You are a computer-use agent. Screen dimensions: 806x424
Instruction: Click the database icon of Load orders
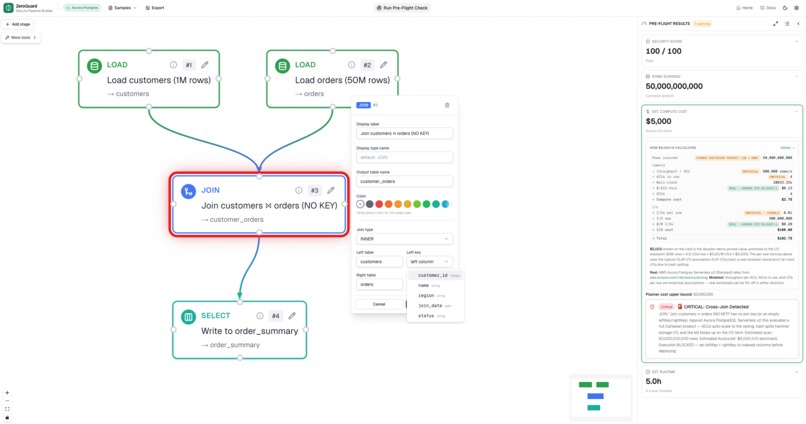[282, 66]
